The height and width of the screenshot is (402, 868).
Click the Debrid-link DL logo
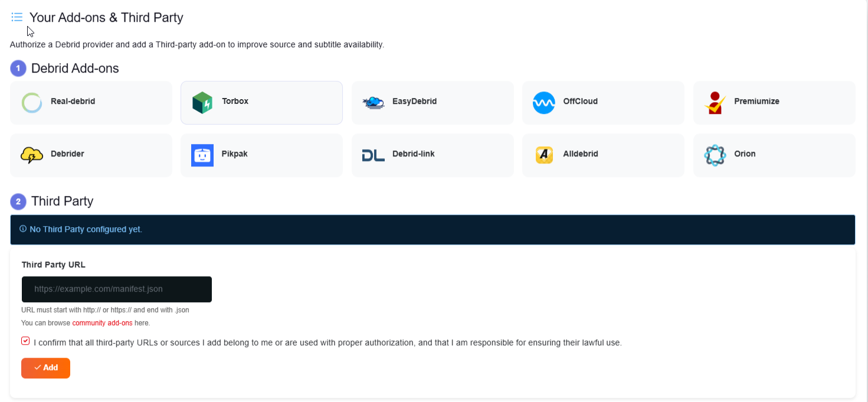point(373,154)
